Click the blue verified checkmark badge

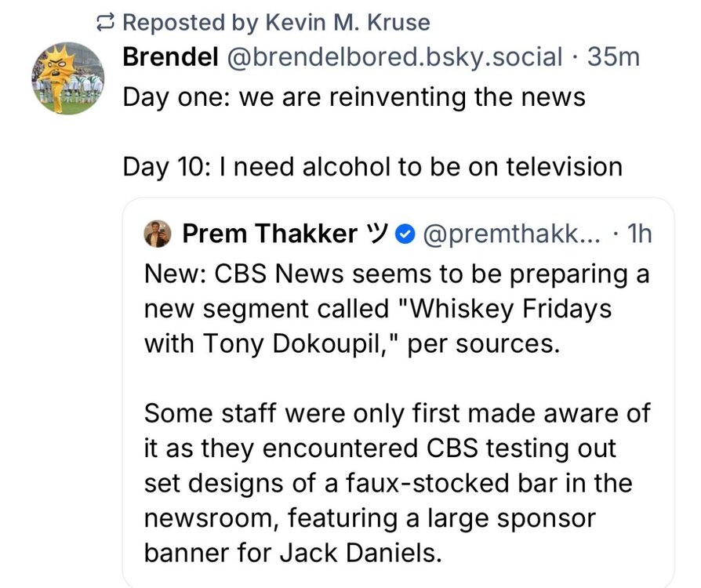tap(405, 234)
